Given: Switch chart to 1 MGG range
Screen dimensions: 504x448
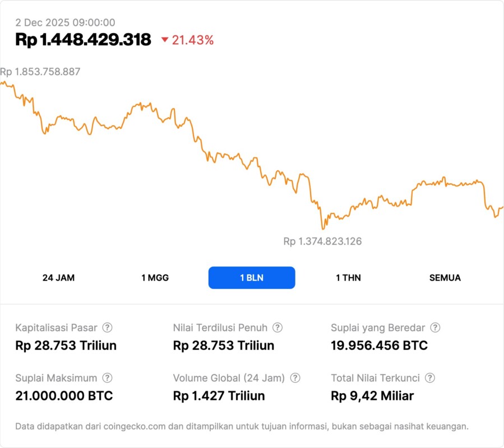Looking at the screenshot, I should (x=155, y=278).
